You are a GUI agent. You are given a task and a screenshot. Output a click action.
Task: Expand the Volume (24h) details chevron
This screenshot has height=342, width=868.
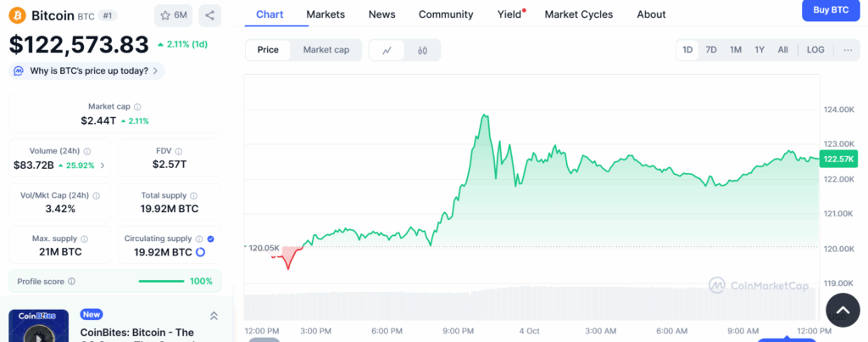tap(103, 165)
